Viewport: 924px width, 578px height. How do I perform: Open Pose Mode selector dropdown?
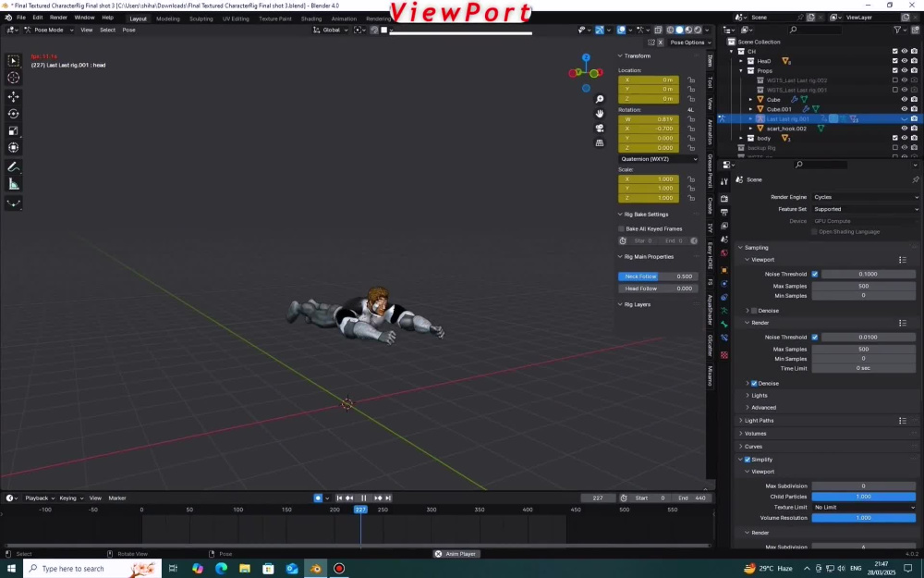pyautogui.click(x=48, y=31)
